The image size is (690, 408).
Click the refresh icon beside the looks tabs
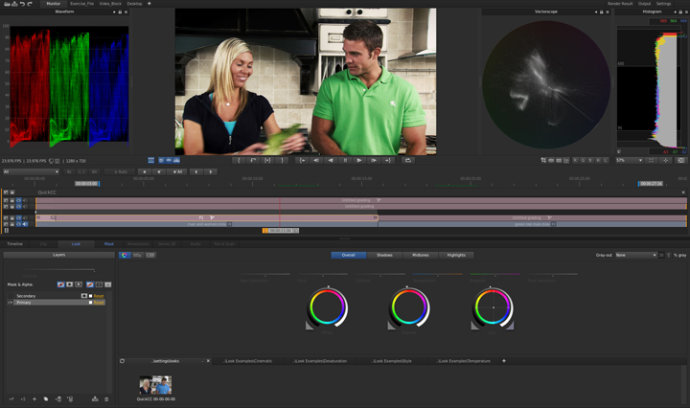tap(122, 360)
